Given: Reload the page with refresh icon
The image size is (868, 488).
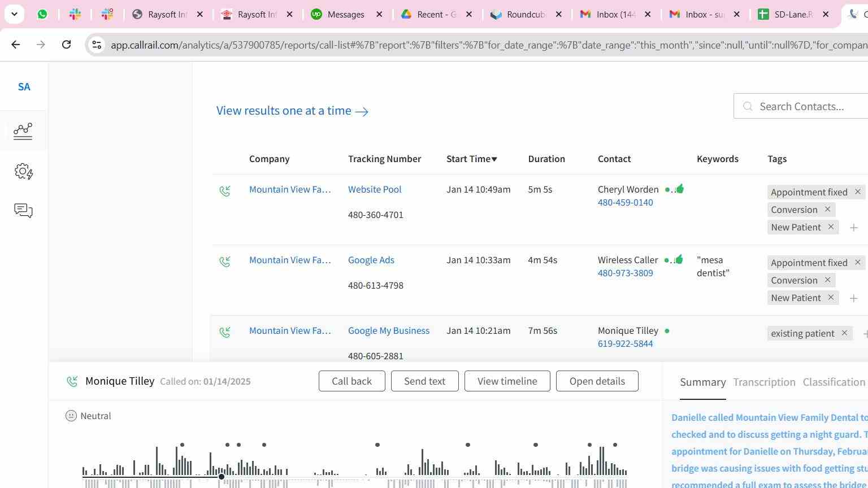Looking at the screenshot, I should (66, 44).
